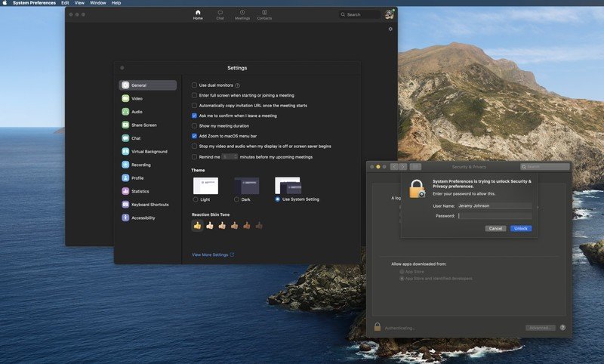Open Virtual Background settings

(x=149, y=152)
